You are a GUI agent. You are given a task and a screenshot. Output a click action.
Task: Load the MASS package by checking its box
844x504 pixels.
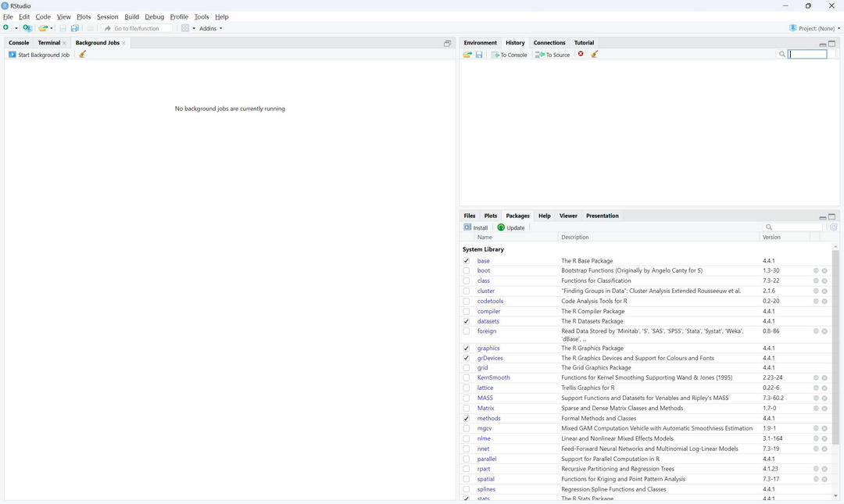pyautogui.click(x=466, y=398)
